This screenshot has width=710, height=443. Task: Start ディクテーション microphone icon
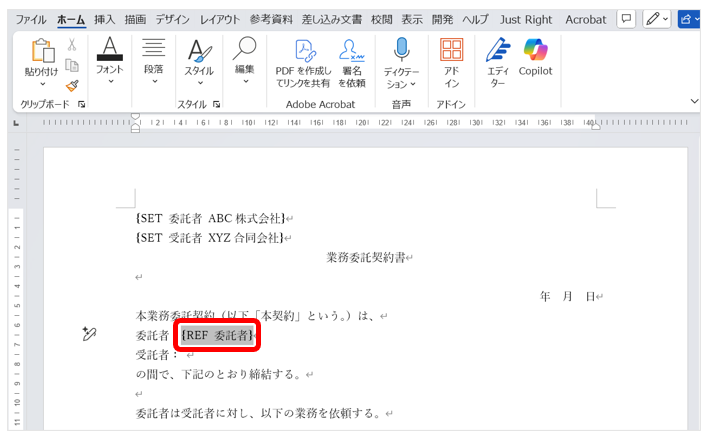[x=401, y=49]
